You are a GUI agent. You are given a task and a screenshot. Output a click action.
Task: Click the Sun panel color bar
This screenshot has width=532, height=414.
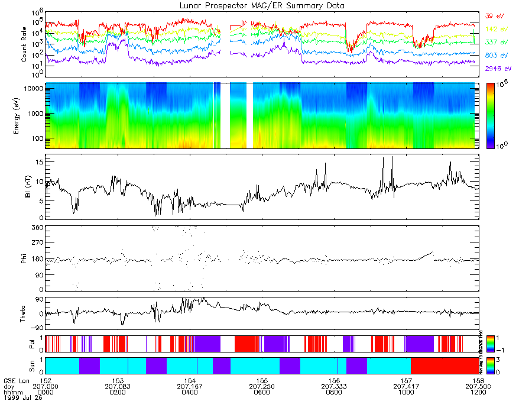pyautogui.click(x=491, y=366)
